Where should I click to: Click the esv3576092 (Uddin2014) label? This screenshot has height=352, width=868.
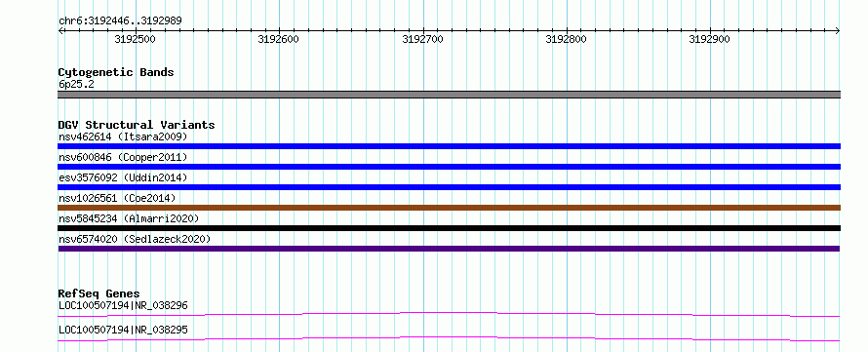click(x=123, y=177)
